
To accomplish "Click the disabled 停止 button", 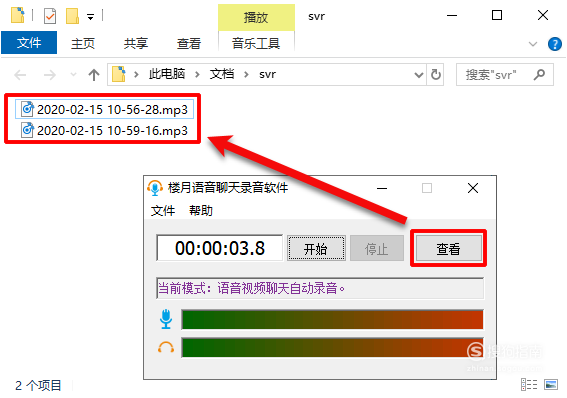I will point(377,249).
